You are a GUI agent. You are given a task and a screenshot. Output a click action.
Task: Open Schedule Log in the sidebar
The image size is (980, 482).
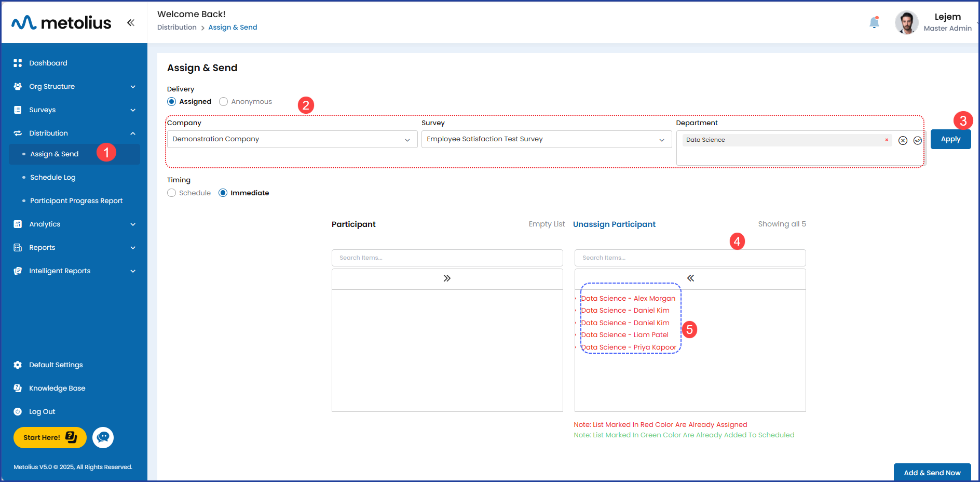click(x=53, y=177)
